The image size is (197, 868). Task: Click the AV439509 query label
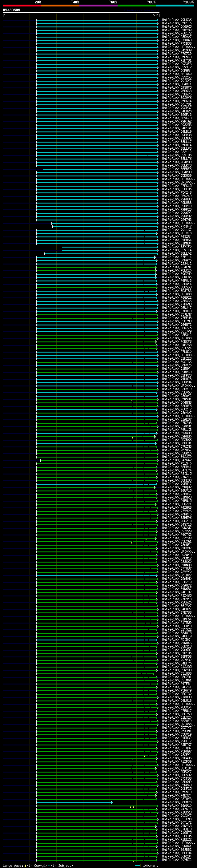tap(11, 10)
